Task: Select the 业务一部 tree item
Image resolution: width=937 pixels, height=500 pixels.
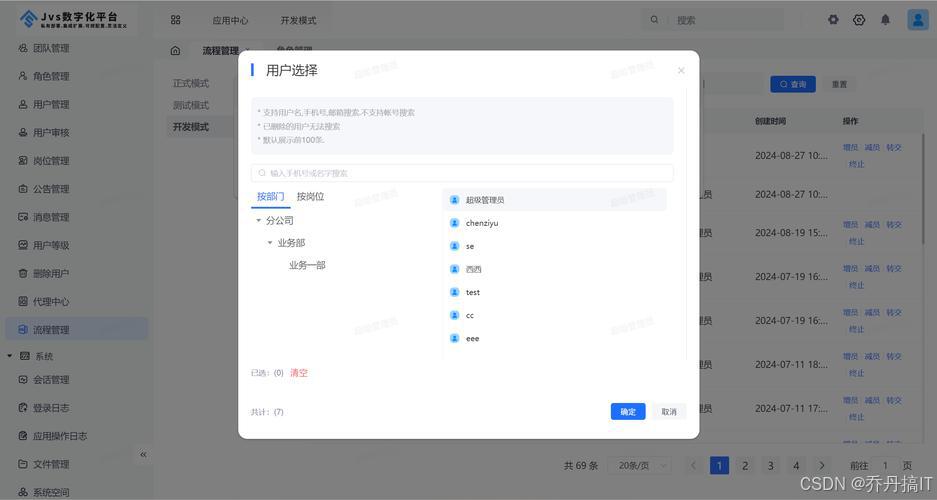Action: (307, 265)
